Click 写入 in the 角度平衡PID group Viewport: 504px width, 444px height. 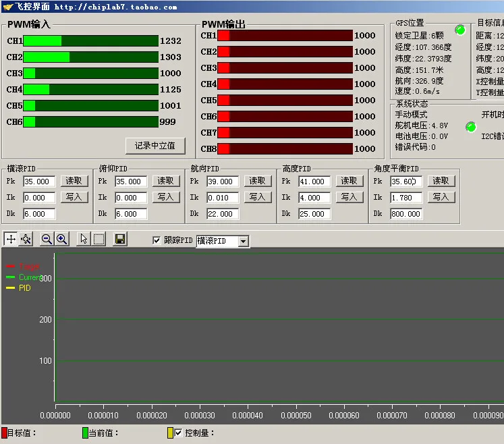(441, 197)
